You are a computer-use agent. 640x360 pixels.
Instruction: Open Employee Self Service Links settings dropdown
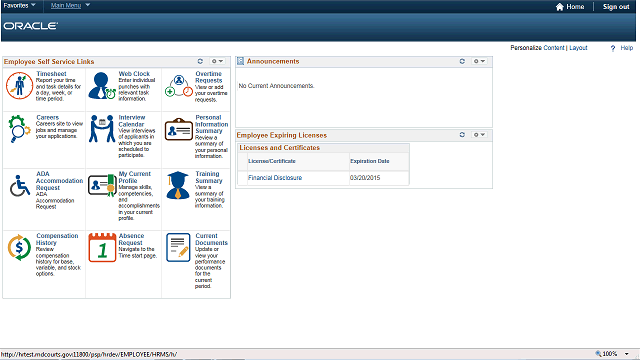point(217,61)
